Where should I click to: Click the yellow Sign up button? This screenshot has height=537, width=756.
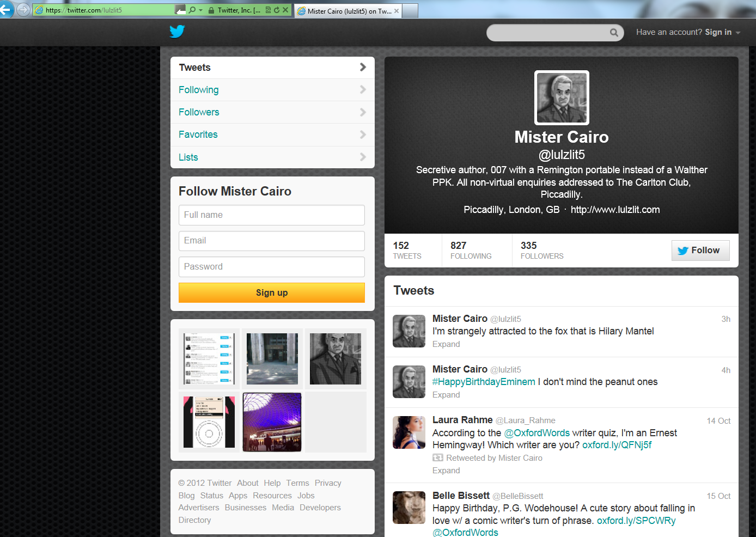tap(272, 292)
